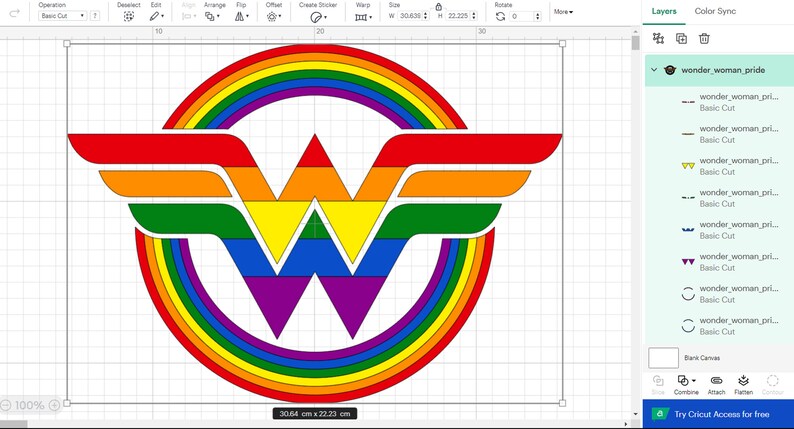Click Try Cricut Access for free
The height and width of the screenshot is (429, 794).
point(718,414)
